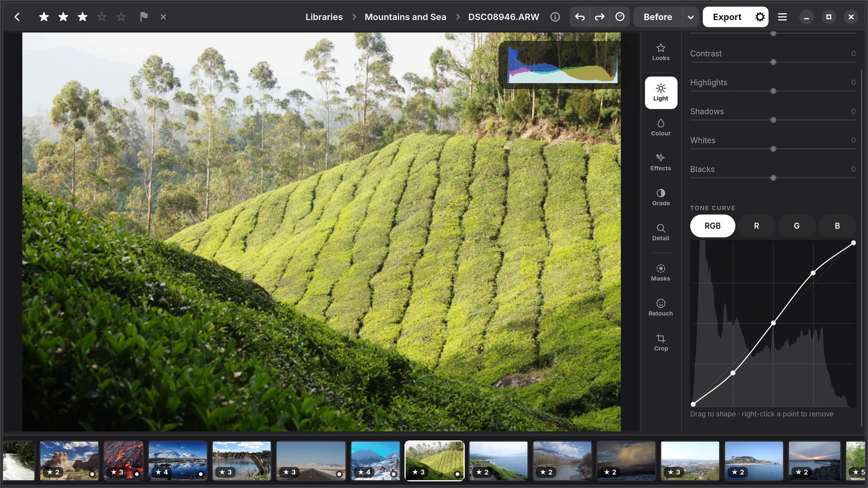
Task: Set rating to five stars
Action: click(x=121, y=17)
